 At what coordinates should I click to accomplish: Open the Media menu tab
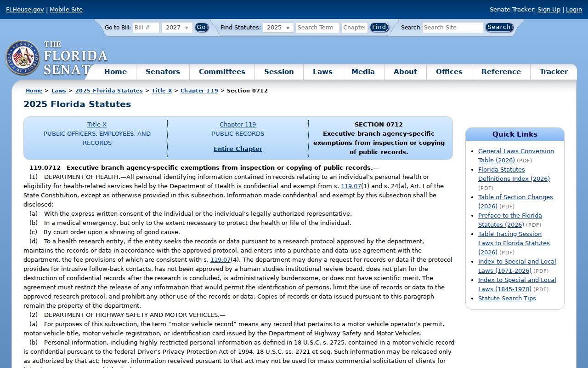click(363, 72)
